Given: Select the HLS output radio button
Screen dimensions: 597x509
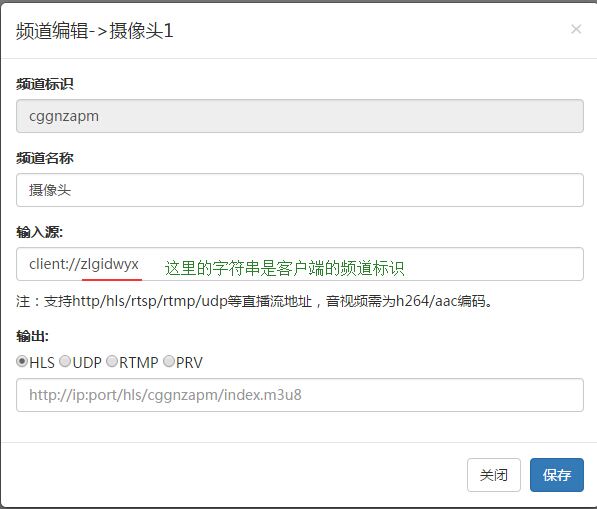Looking at the screenshot, I should click(22, 361).
